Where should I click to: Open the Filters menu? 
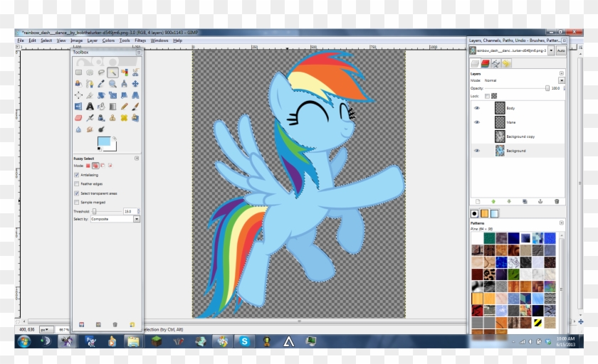click(140, 41)
